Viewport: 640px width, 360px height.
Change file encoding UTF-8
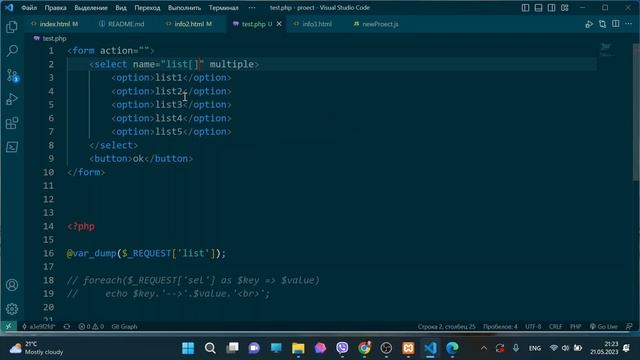533,327
